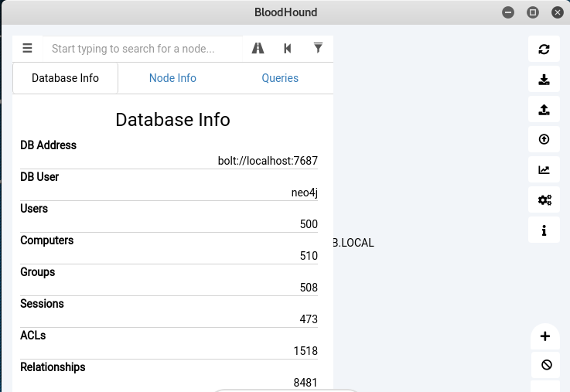This screenshot has width=570, height=392.
Task: Click the Upload Data circled arrow icon
Action: 544,140
